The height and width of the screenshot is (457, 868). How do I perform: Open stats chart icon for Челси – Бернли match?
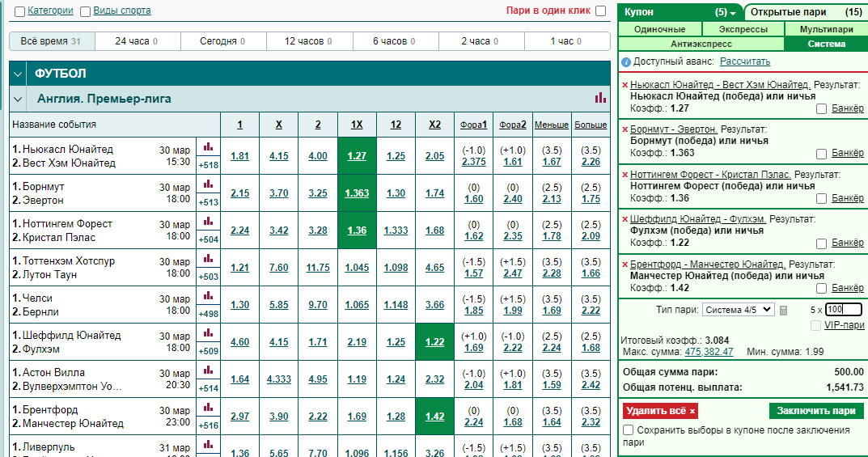click(208, 296)
